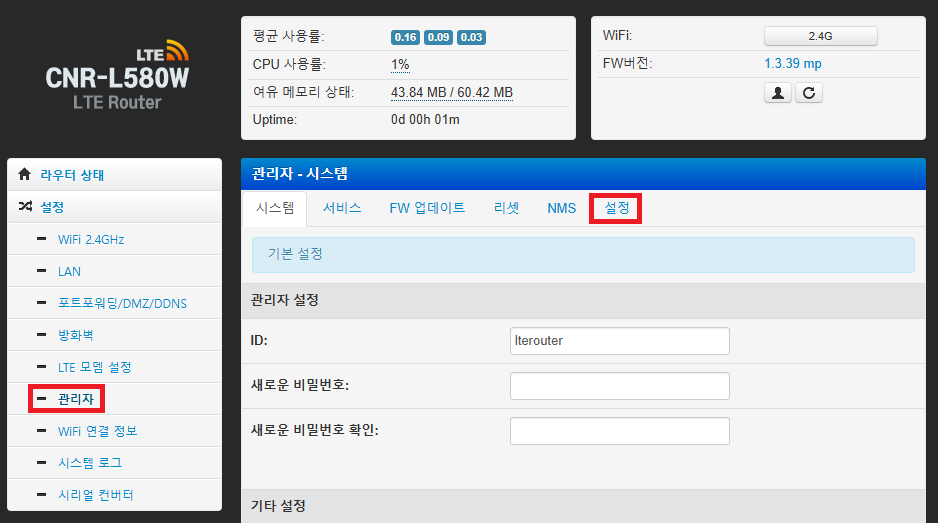Click the 관리자 - 시스템 panel title
The image size is (938, 523).
point(300,174)
